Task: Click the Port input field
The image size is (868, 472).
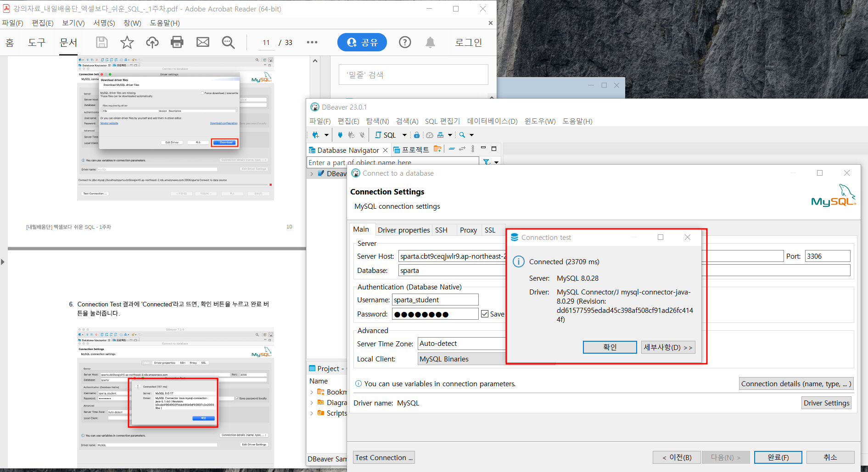Action: (828, 256)
